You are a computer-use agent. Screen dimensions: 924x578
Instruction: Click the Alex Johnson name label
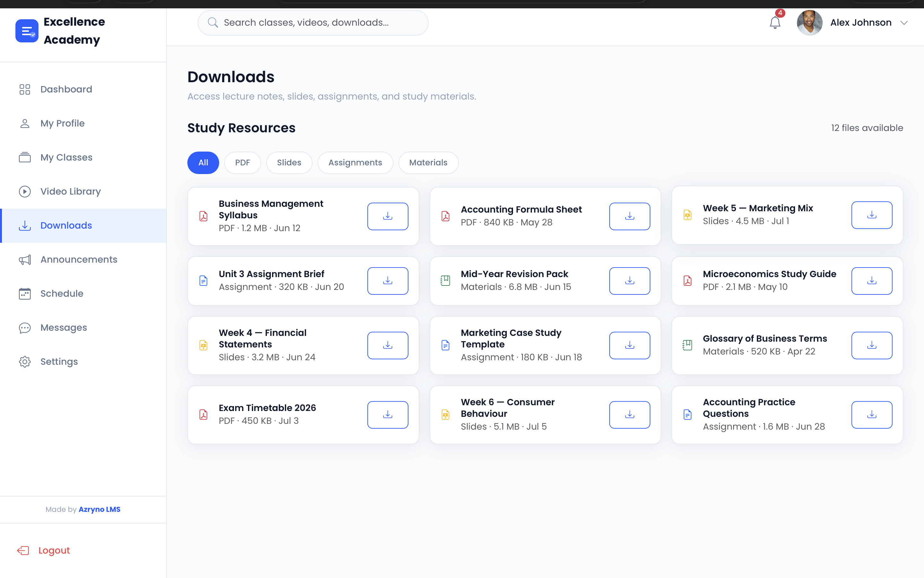860,22
